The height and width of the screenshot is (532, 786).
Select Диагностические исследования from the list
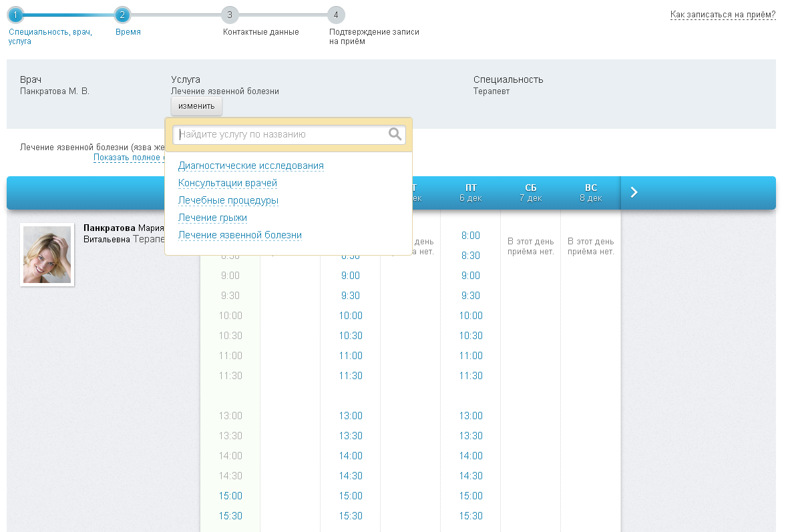pos(250,166)
